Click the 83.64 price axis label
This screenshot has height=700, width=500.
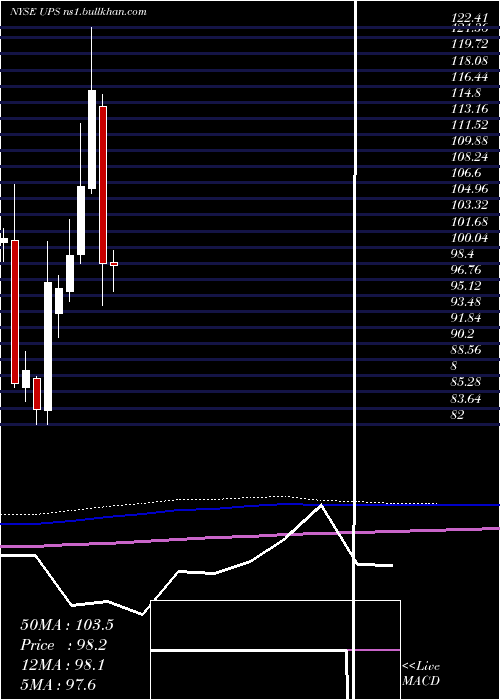click(x=466, y=398)
